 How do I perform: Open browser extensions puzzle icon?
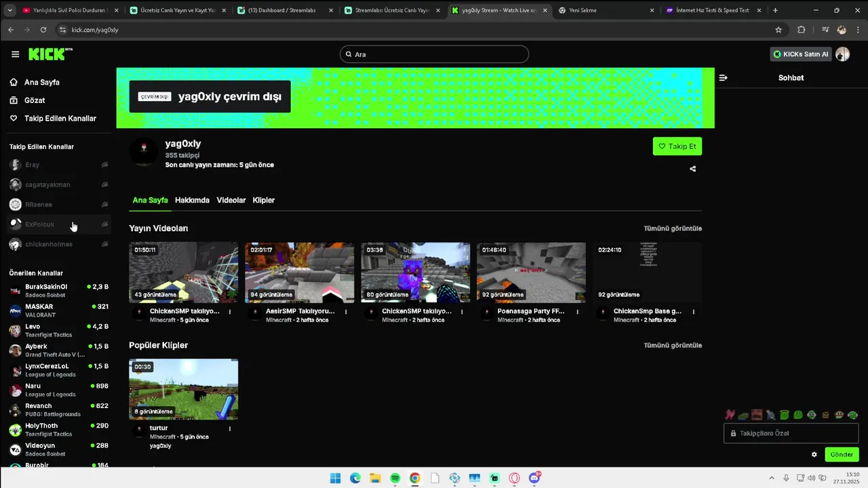point(801,30)
